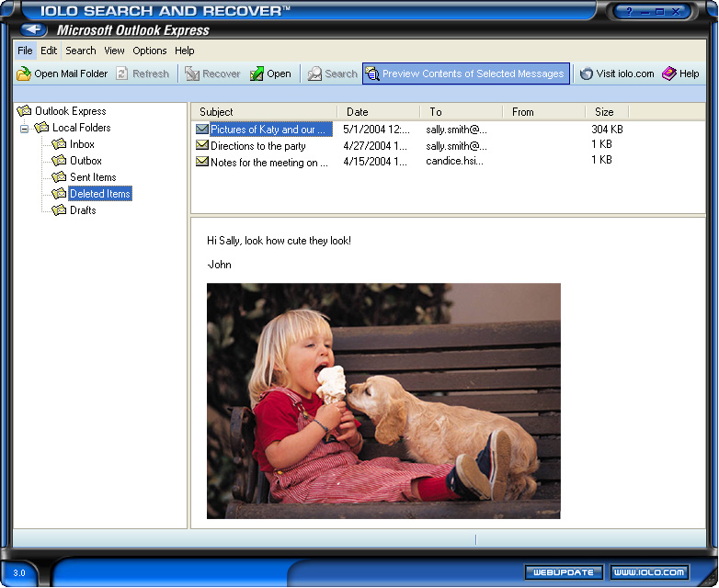Click the WEBUPDATE button
719x588 pixels.
[564, 572]
